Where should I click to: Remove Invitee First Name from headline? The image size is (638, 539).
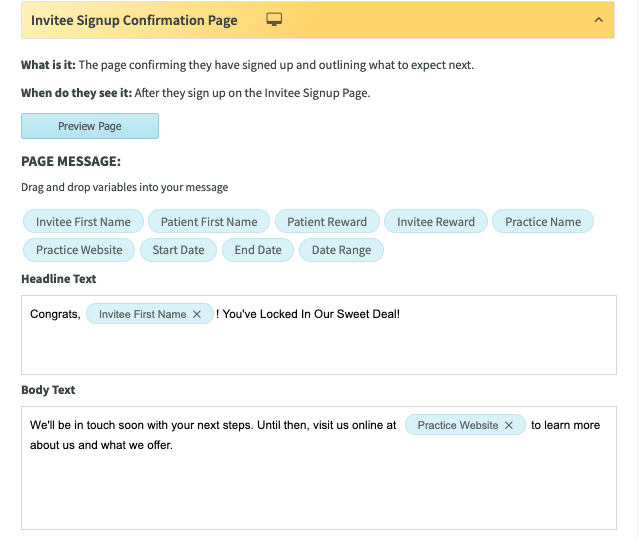point(197,314)
